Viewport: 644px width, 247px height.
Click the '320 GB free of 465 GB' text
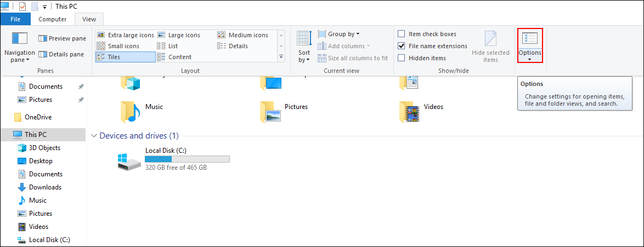(176, 168)
